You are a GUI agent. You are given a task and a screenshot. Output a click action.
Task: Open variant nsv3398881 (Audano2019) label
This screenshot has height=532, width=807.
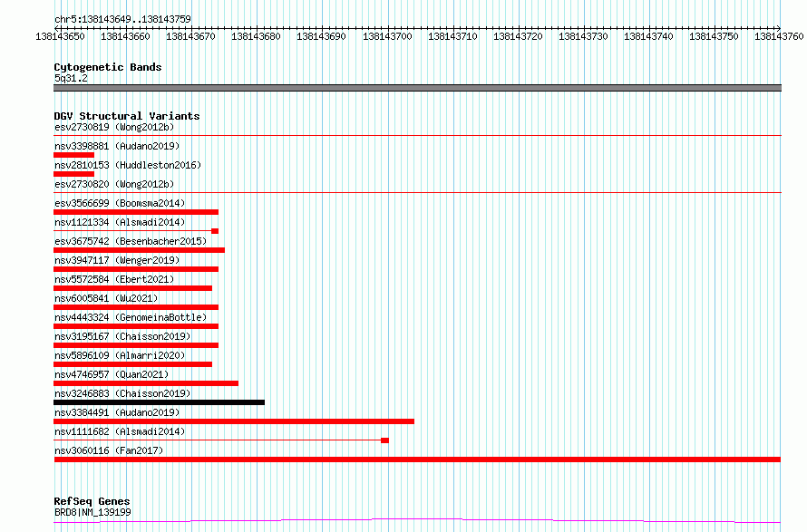click(117, 146)
